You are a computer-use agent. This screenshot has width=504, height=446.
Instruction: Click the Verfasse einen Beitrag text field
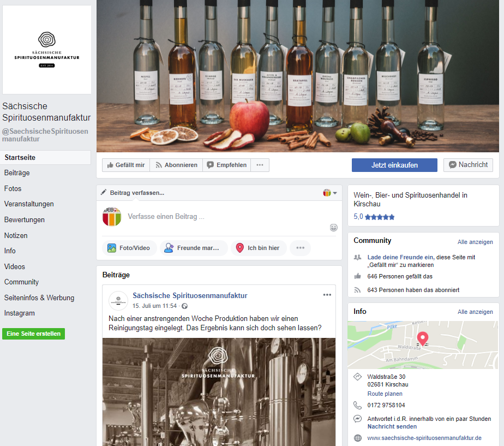coord(166,217)
